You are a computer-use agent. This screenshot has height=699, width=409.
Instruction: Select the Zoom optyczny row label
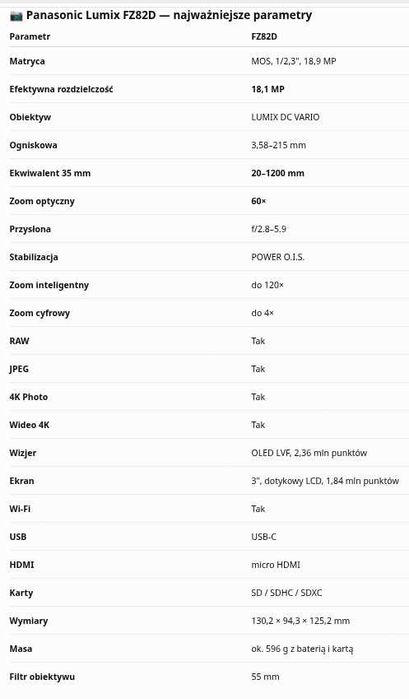tap(42, 201)
